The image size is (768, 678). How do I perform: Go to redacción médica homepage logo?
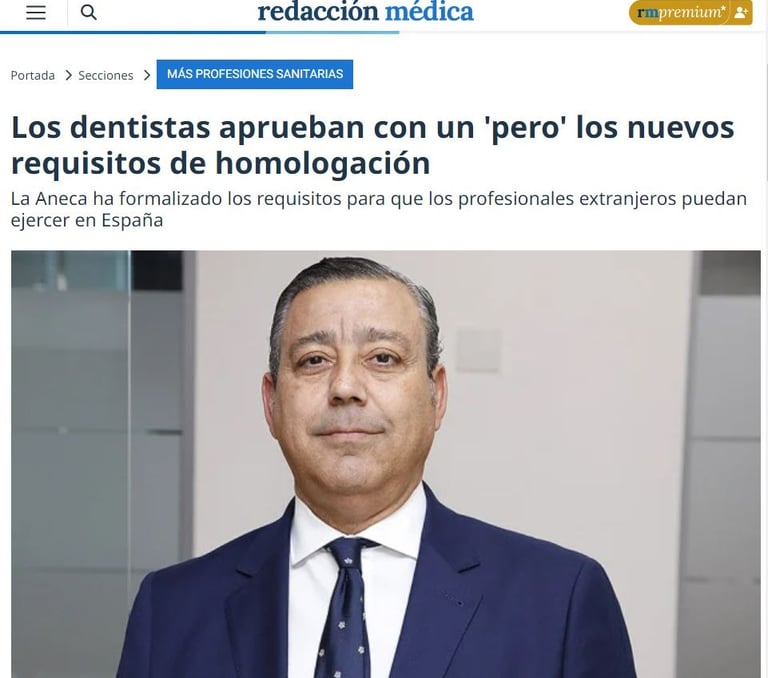365,12
